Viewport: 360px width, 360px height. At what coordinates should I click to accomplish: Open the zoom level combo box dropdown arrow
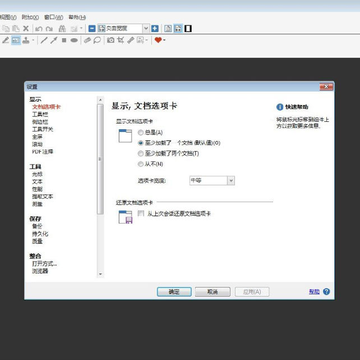click(146, 29)
